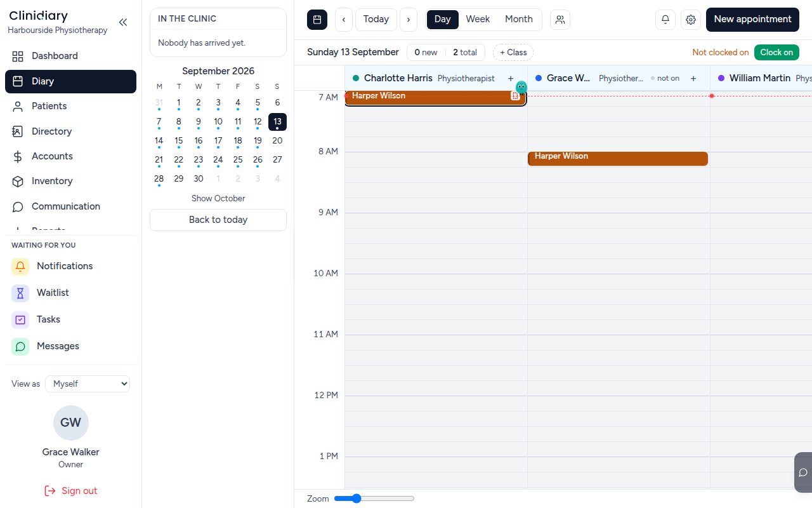Click the New appointment button
This screenshot has height=508, width=812.
pyautogui.click(x=752, y=20)
